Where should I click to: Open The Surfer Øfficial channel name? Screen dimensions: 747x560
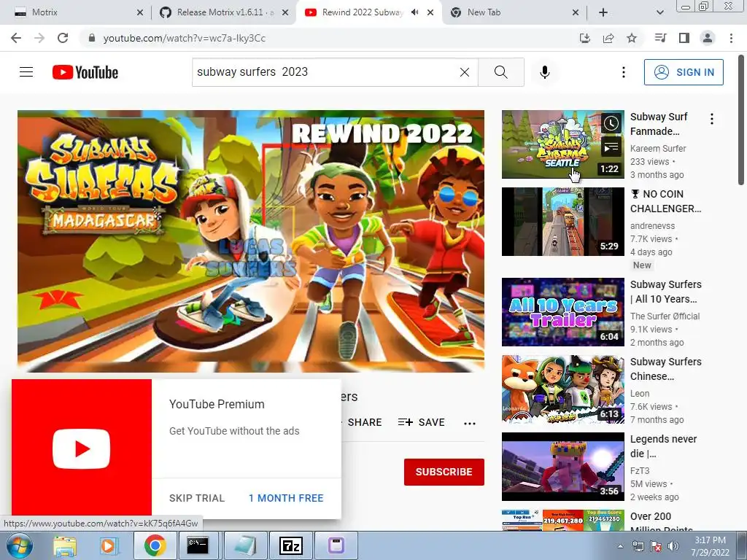[665, 316]
